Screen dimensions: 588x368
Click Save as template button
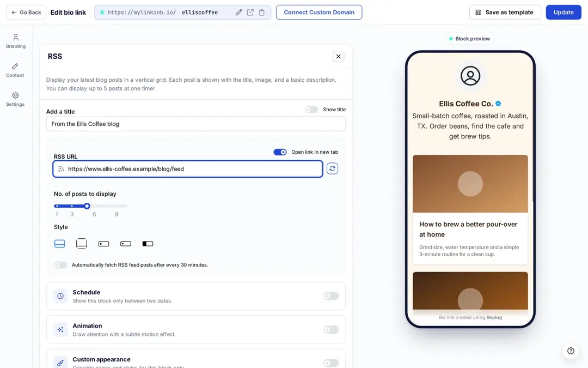pyautogui.click(x=505, y=13)
